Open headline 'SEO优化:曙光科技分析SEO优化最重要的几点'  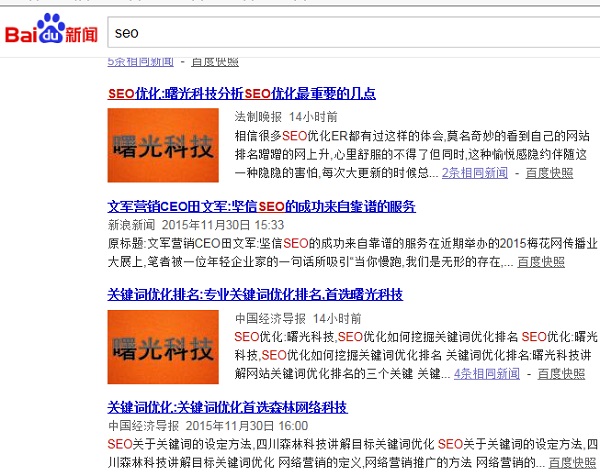point(241,93)
